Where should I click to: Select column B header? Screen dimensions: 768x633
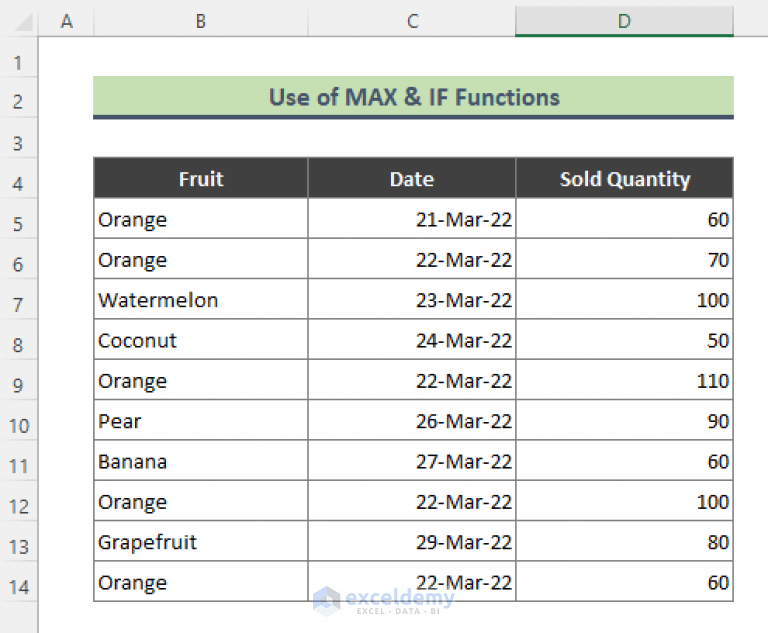201,21
